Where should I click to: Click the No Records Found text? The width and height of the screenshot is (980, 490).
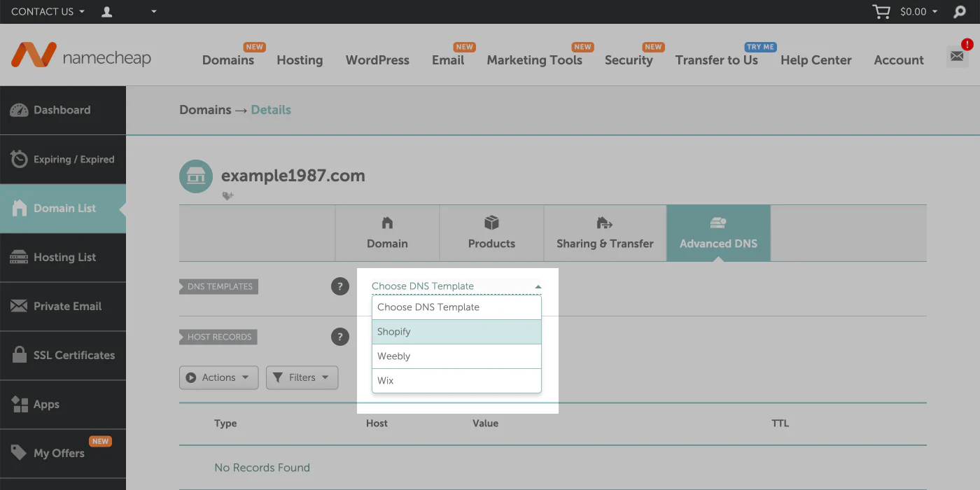pyautogui.click(x=262, y=468)
